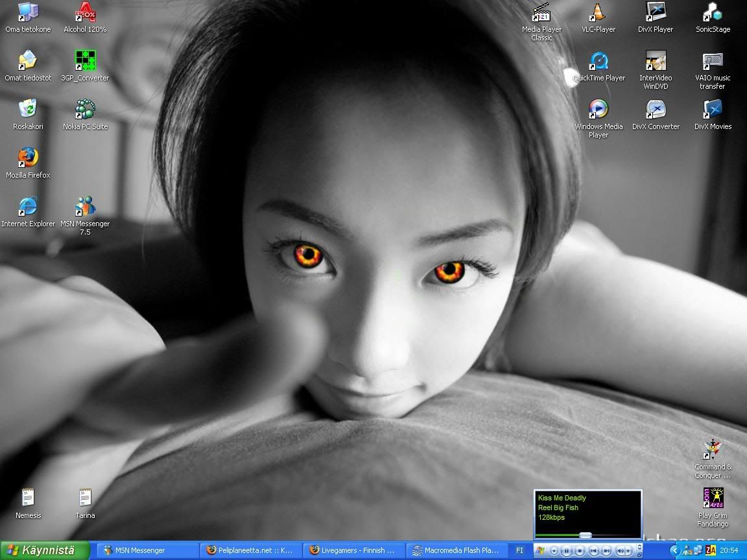Screen dimensions: 747x560
Task: Open the VLC-Player shortcut icon
Action: [x=598, y=13]
